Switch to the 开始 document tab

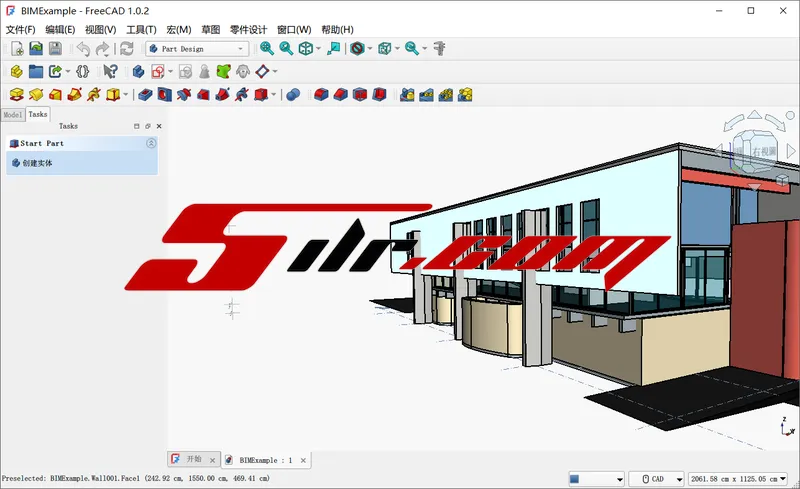point(194,459)
